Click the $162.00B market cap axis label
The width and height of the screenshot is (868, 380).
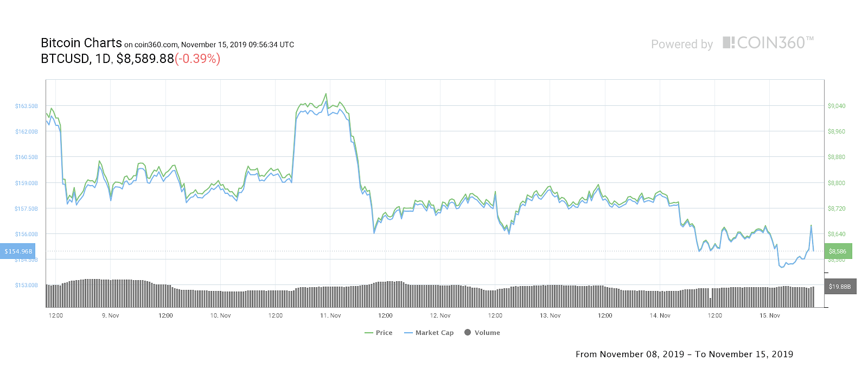(27, 131)
